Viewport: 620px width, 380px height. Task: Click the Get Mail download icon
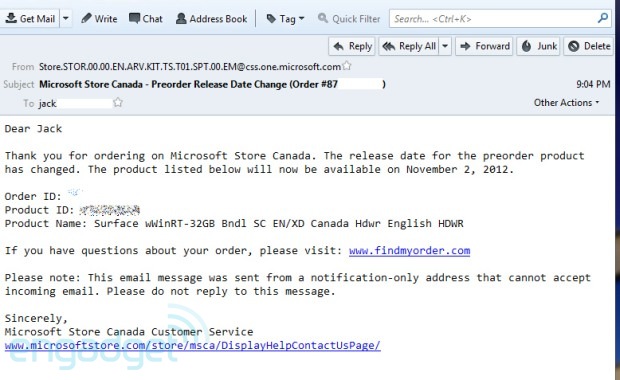coord(11,18)
